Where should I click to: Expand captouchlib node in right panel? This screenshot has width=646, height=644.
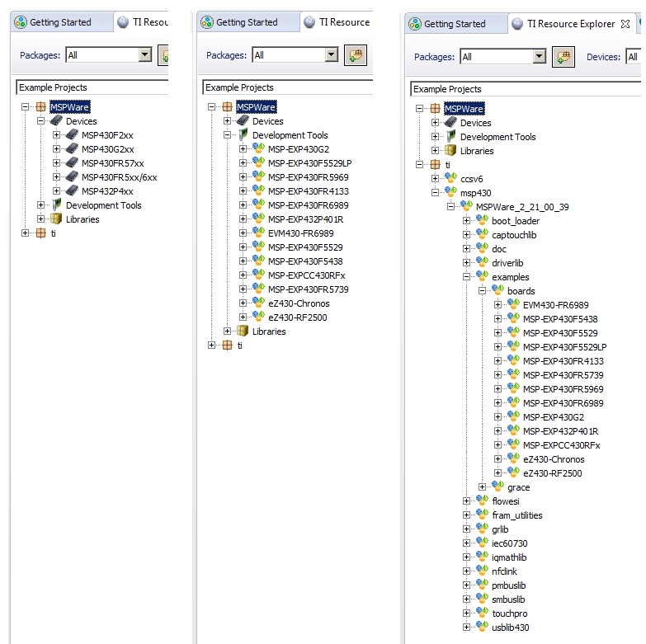click(466, 235)
